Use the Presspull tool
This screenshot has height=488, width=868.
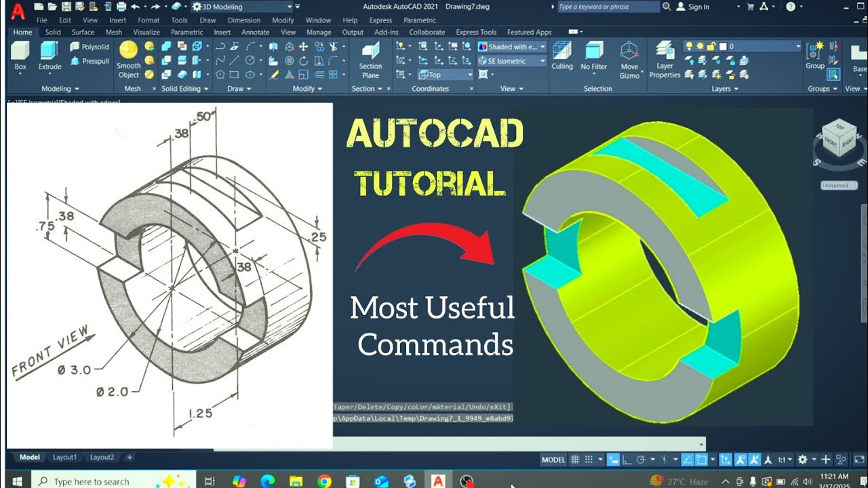(x=89, y=61)
